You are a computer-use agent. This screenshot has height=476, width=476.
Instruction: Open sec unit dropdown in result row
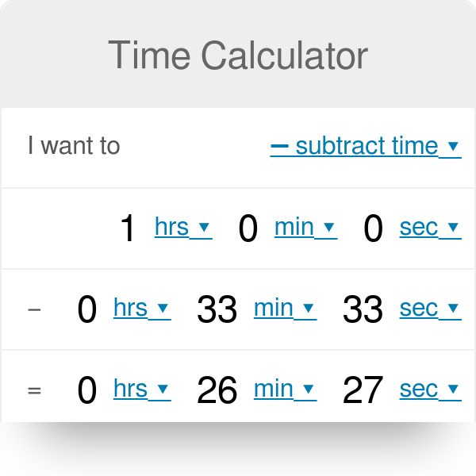430,389
